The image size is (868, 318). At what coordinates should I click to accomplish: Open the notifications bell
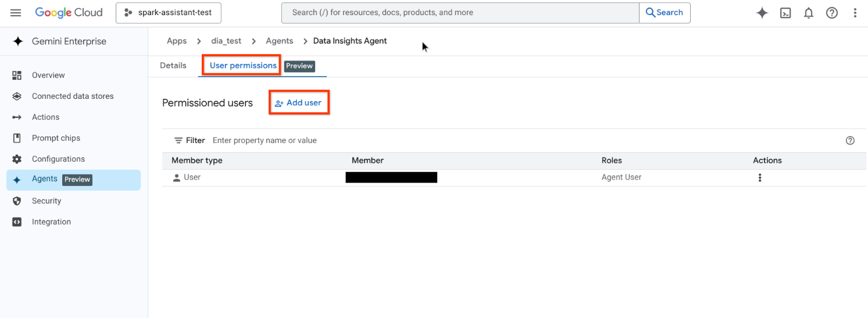tap(808, 13)
